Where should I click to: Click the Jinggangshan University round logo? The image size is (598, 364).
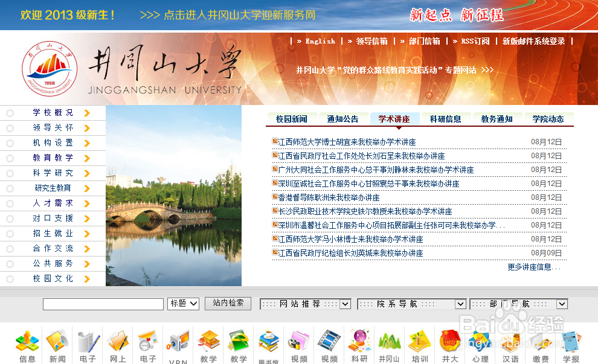point(50,69)
